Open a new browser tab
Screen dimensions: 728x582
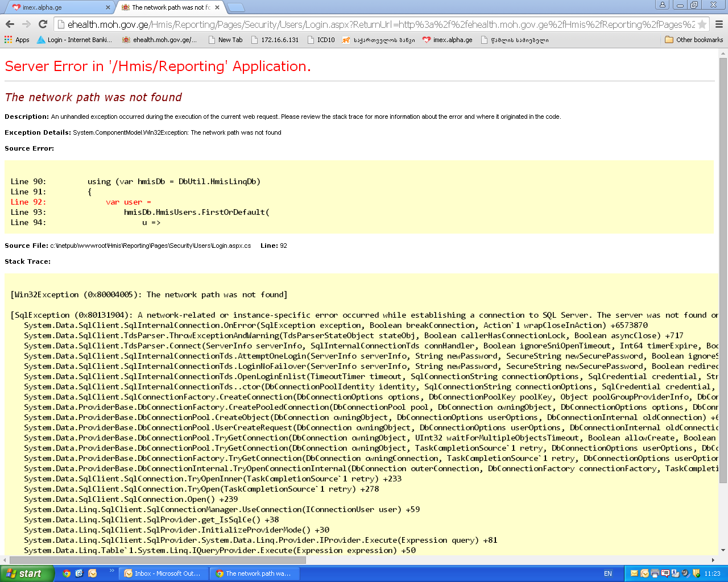235,7
